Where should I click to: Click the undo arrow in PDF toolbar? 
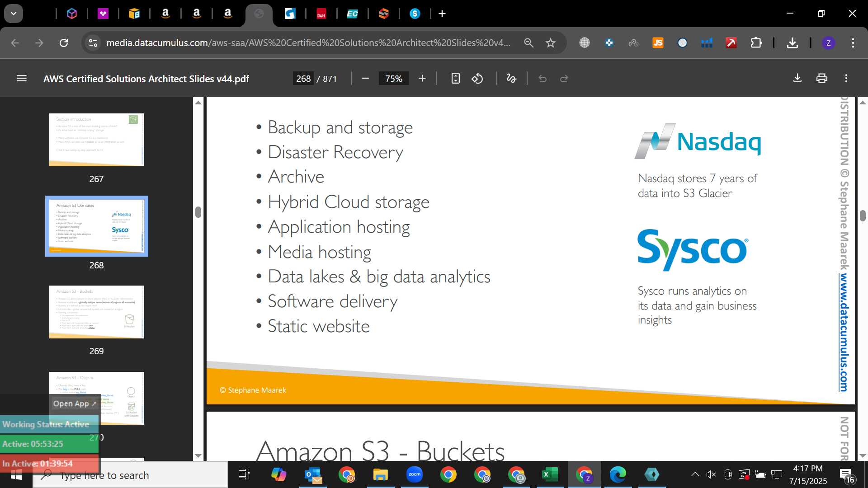pos(542,79)
